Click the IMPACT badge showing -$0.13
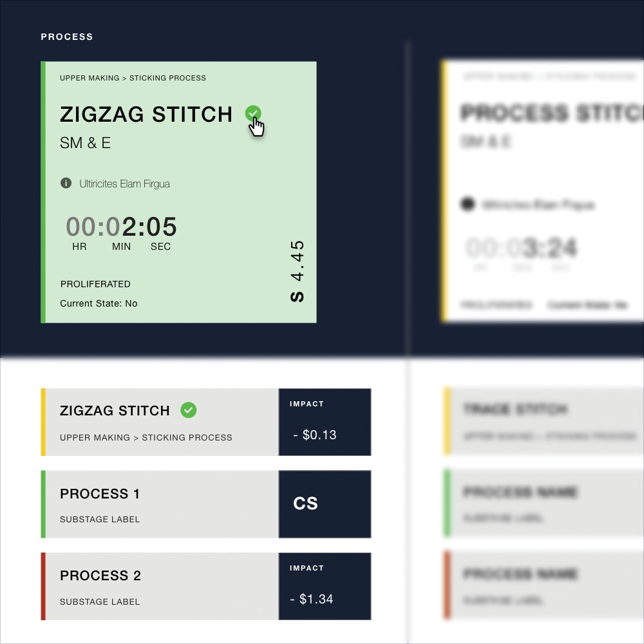This screenshot has height=644, width=644. (325, 422)
